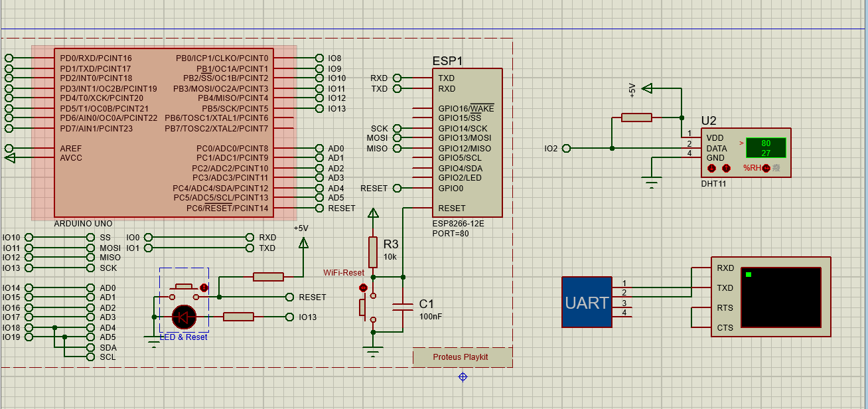Select the pull-up resistor above DHT11 DATA line
Viewport: 868px width, 409px height.
click(636, 118)
